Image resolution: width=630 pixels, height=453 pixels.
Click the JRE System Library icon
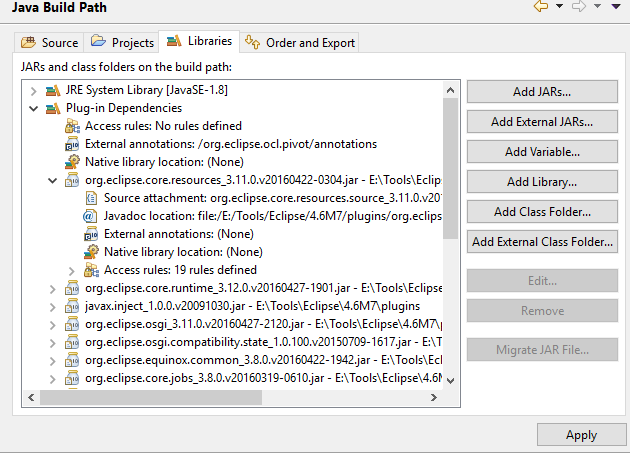pyautogui.click(x=53, y=90)
